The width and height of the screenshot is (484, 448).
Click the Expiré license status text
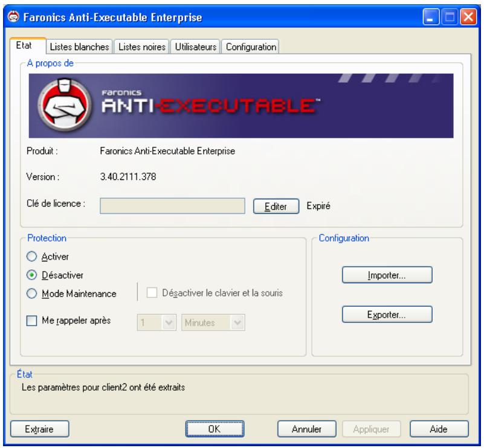point(318,206)
